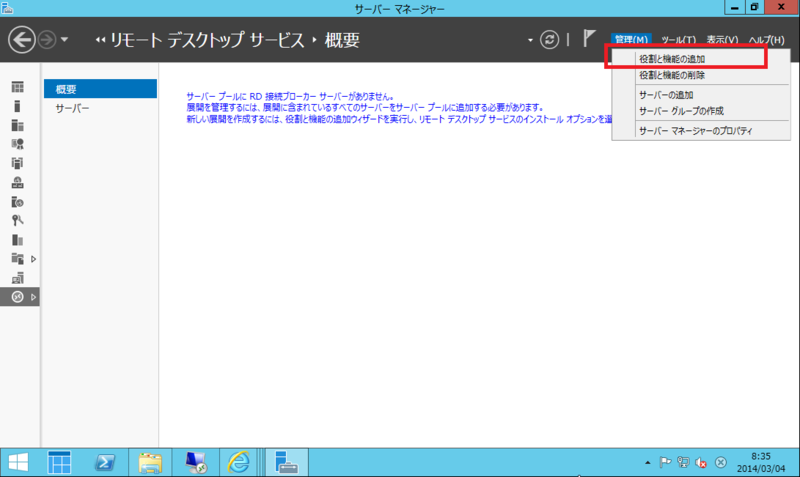Open the network status tray icon

pos(683,463)
